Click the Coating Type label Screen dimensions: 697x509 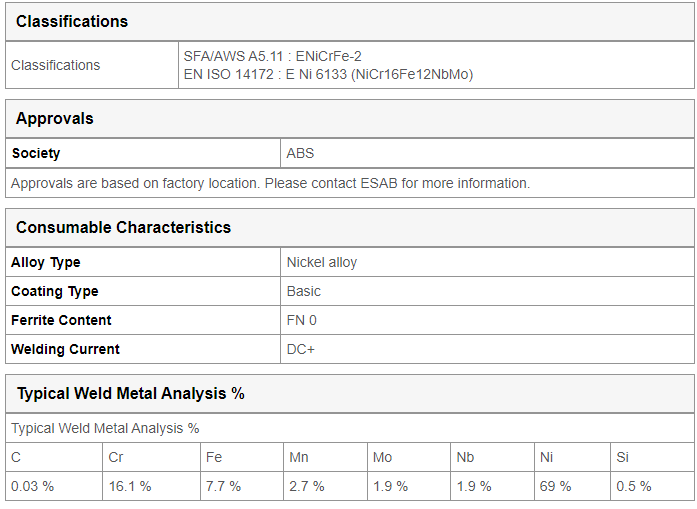coord(55,291)
